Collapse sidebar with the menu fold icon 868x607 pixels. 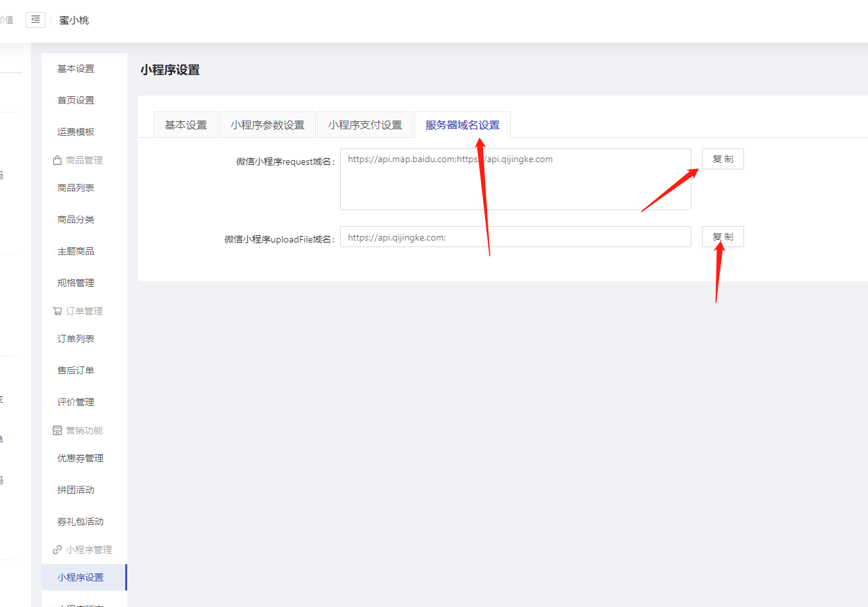[36, 20]
